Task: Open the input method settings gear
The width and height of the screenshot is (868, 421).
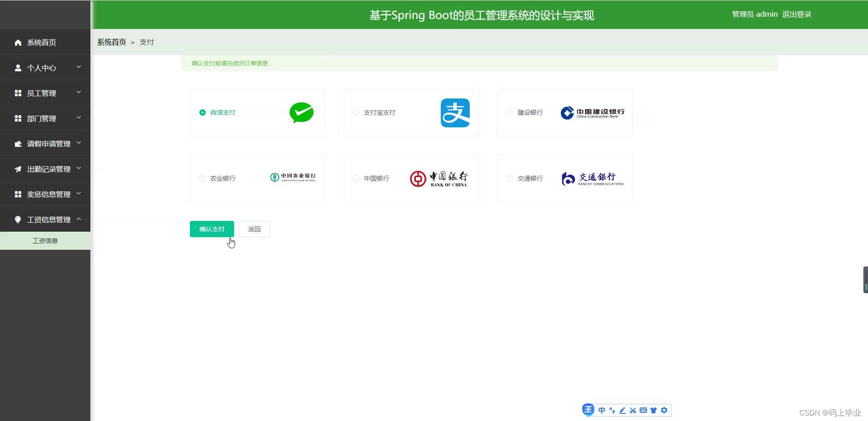Action: tap(664, 410)
